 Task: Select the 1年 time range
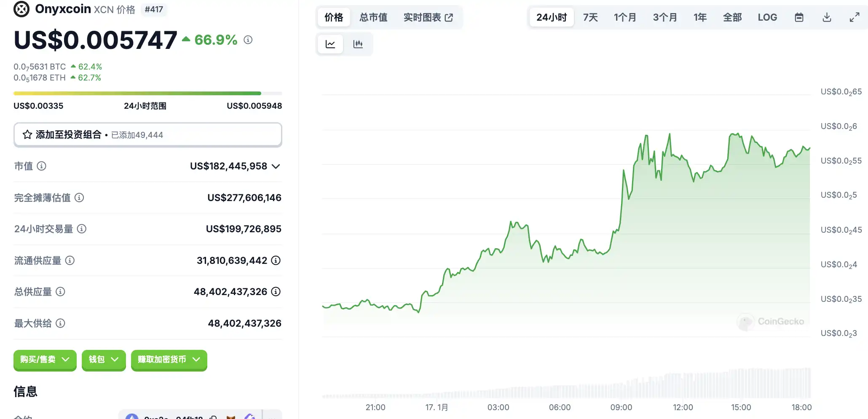tap(700, 17)
